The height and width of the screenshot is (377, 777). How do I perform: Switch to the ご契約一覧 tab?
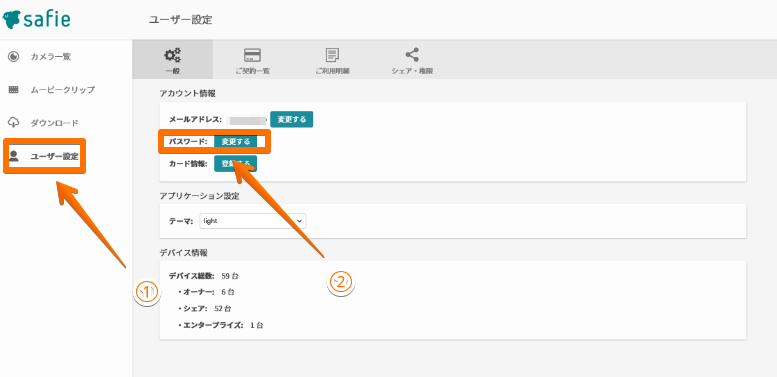click(253, 59)
